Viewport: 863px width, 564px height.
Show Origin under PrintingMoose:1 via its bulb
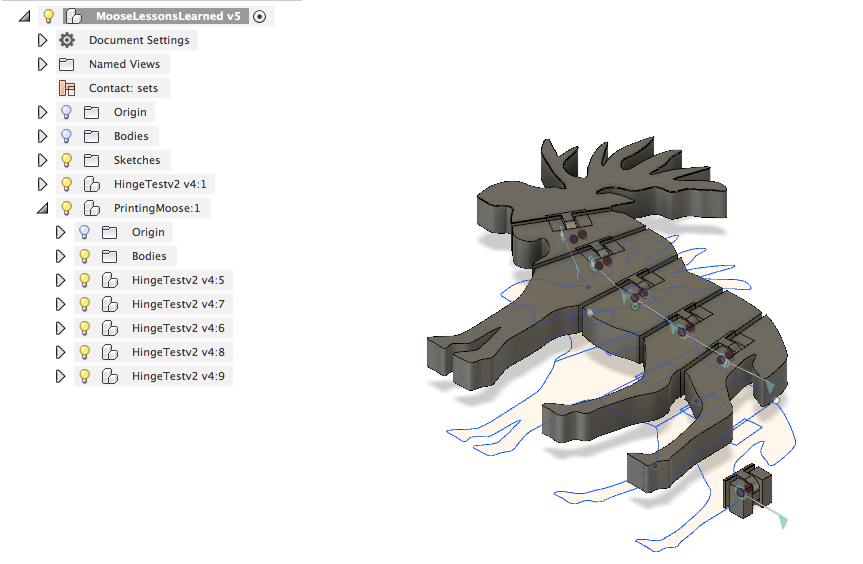[x=85, y=232]
